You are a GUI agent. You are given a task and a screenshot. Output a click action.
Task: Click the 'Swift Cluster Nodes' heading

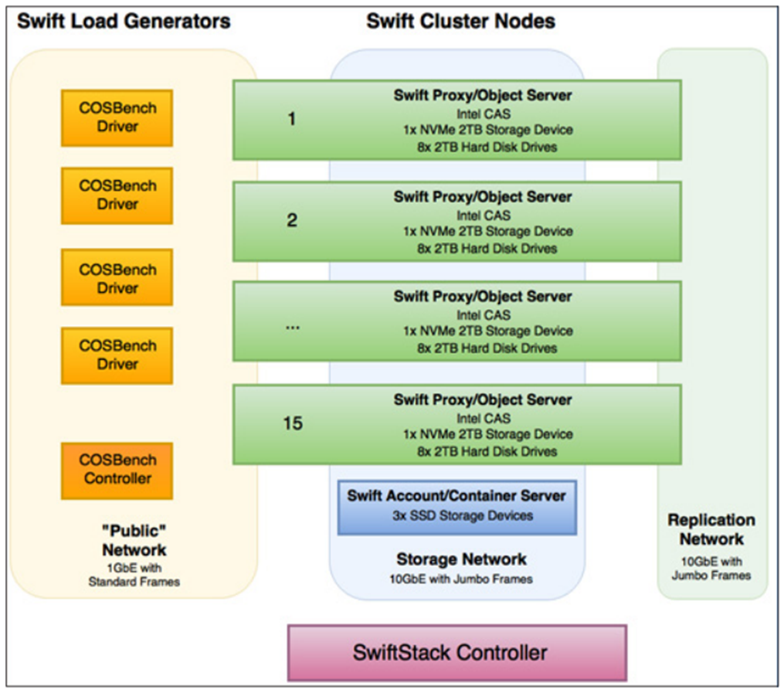coord(460,22)
